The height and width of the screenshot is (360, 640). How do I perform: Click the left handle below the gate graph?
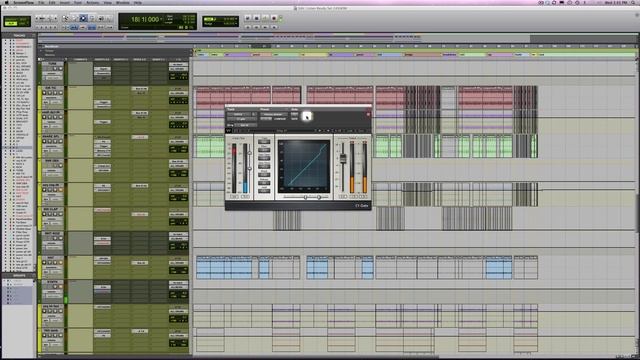[x=306, y=197]
